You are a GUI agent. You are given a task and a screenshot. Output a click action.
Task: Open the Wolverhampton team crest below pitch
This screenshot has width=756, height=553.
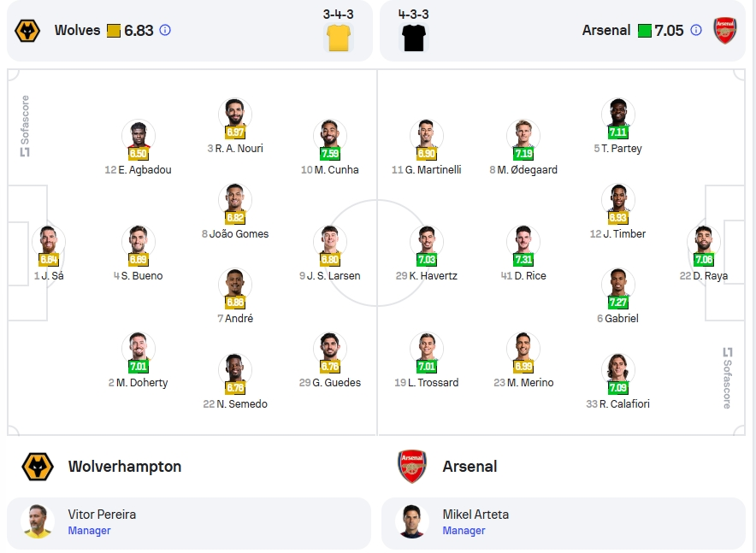(x=38, y=467)
